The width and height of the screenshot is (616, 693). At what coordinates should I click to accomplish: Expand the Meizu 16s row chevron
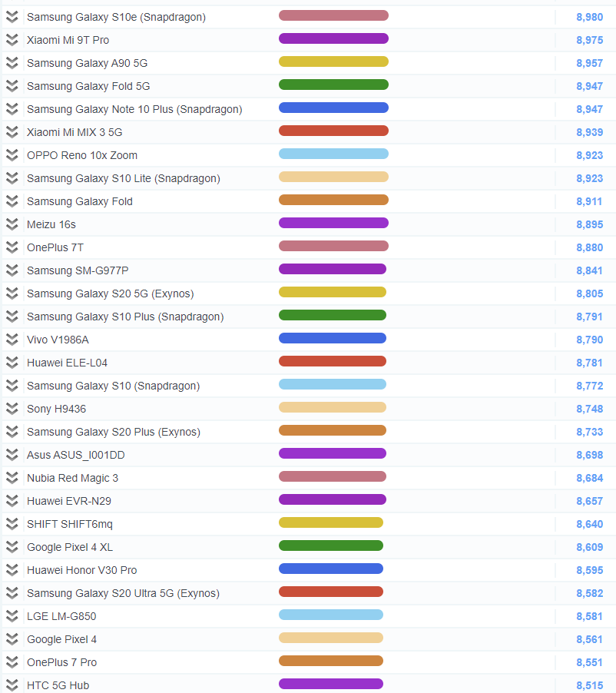pos(12,224)
